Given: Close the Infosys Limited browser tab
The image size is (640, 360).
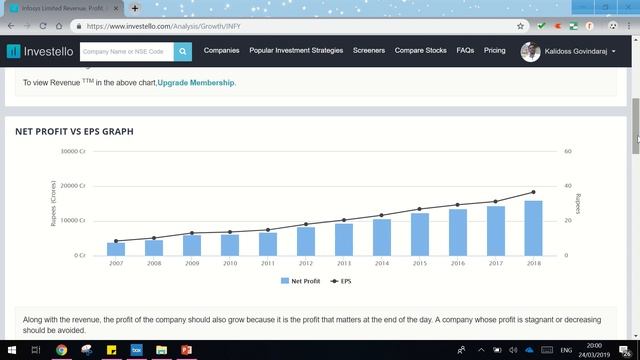Looking at the screenshot, I should point(116,8).
